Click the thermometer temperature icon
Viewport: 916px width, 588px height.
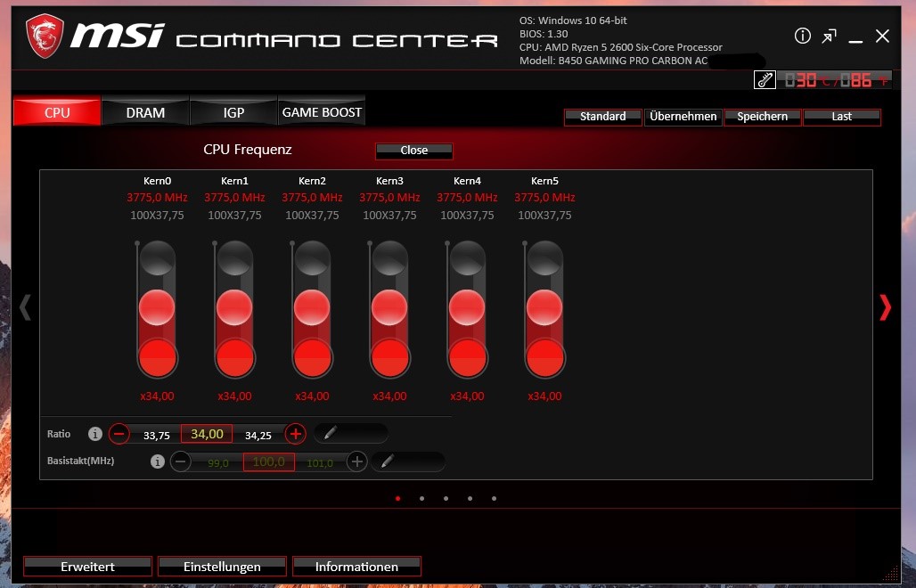coord(765,80)
